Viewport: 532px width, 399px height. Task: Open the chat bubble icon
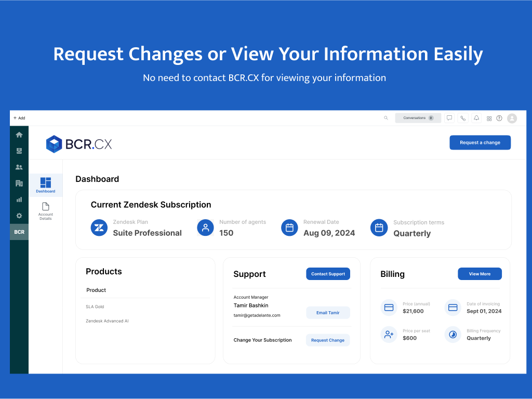pos(449,118)
